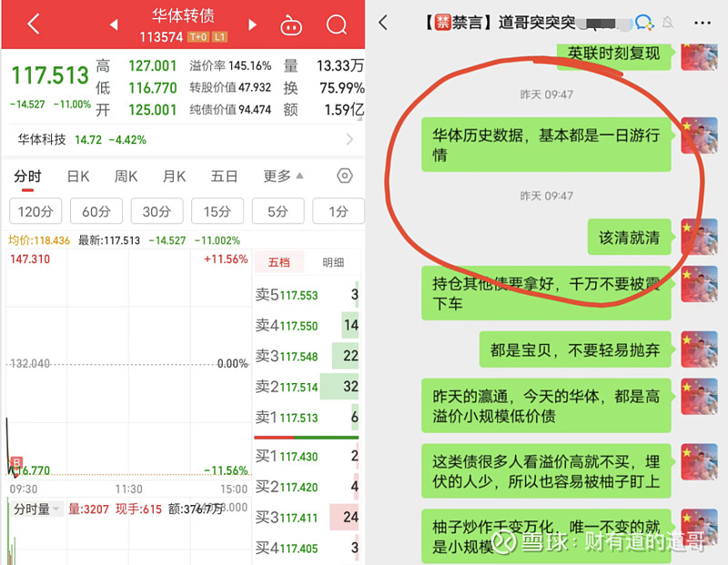
Task: Select the 卖5 117.553 order row
Action: [307, 295]
